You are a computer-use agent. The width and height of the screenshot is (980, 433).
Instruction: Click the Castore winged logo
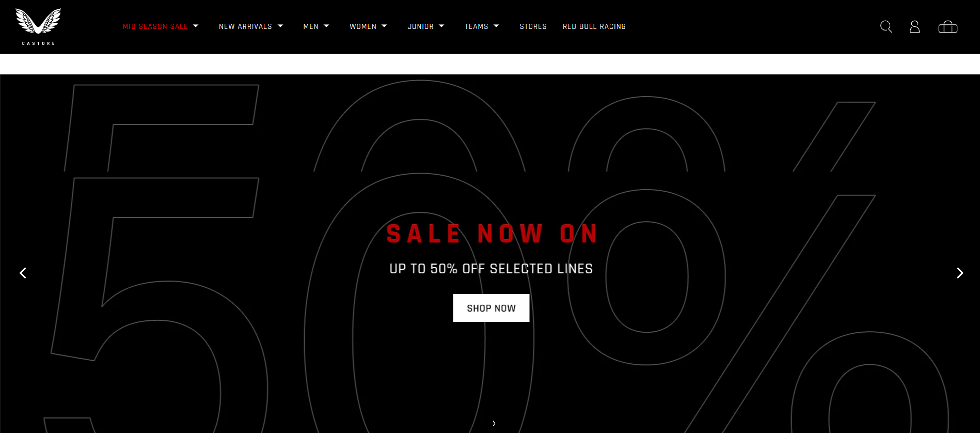(x=38, y=27)
